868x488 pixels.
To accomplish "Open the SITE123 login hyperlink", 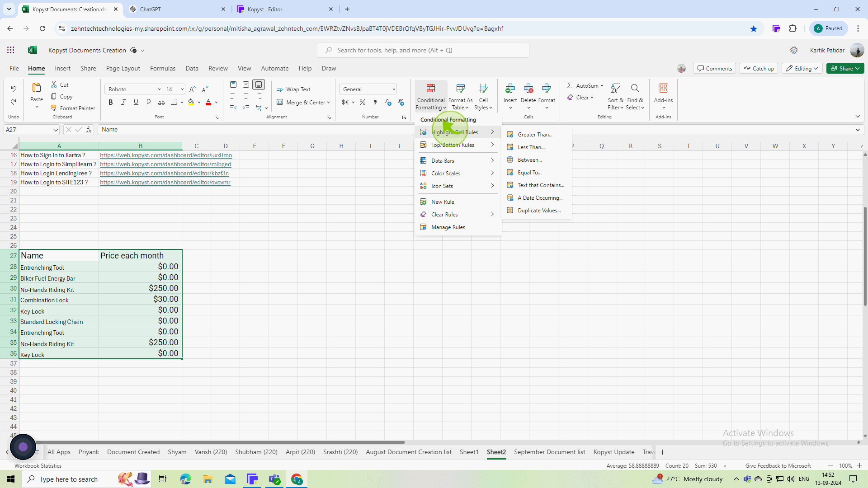I will 165,182.
